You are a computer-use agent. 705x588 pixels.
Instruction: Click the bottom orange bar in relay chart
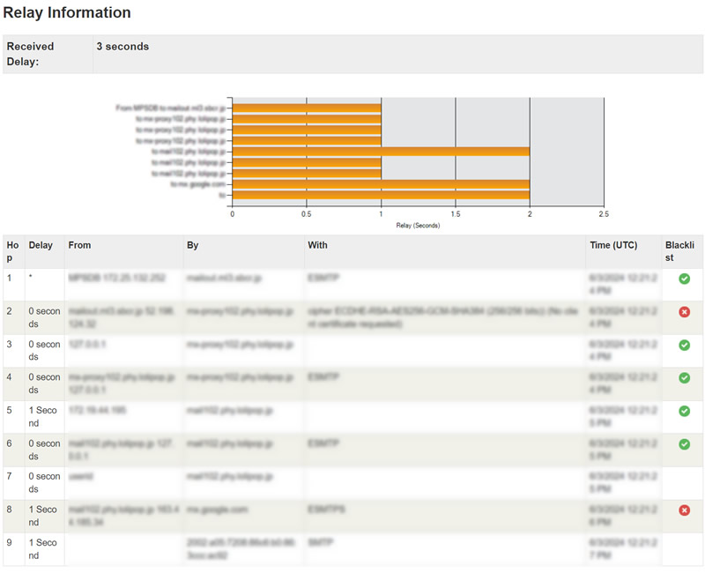pos(381,195)
